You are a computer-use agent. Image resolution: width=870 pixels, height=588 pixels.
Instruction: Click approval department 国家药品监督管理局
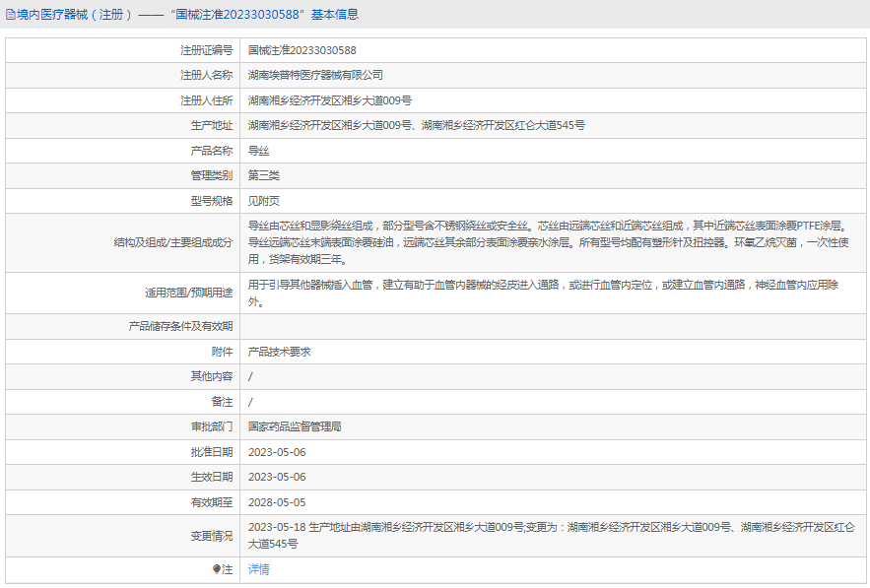point(295,426)
